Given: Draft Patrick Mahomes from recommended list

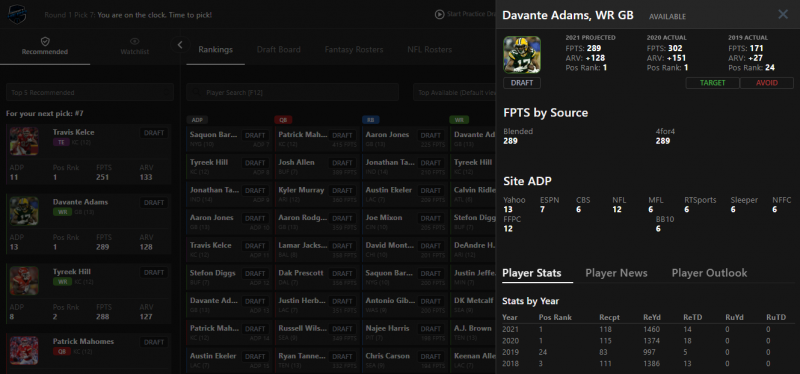Looking at the screenshot, I should click(154, 342).
